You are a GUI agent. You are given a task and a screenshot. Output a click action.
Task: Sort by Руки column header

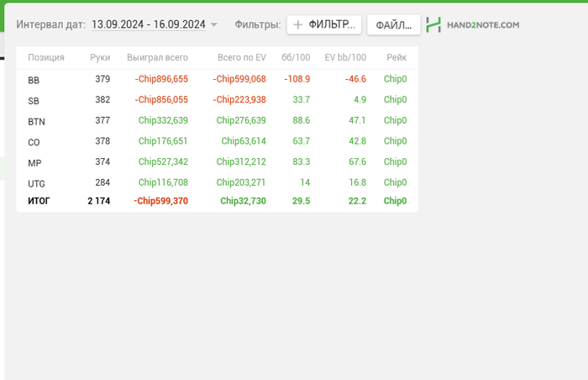pos(100,57)
